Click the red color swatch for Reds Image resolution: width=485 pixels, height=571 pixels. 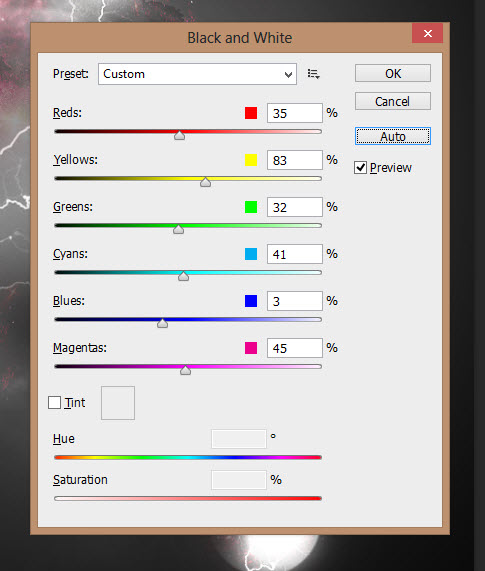[251, 113]
